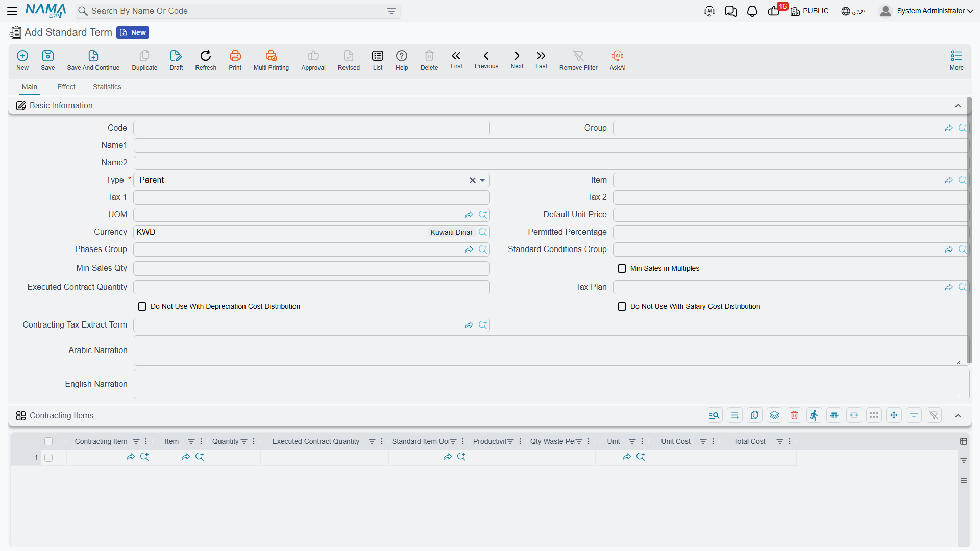
Task: Open search filter options in top search bar
Action: tap(391, 11)
